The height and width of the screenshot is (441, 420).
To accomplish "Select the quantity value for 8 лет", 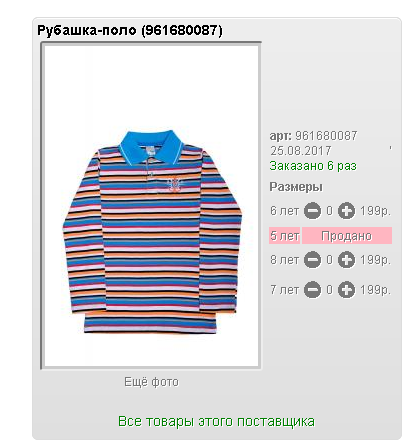I will click(x=329, y=260).
